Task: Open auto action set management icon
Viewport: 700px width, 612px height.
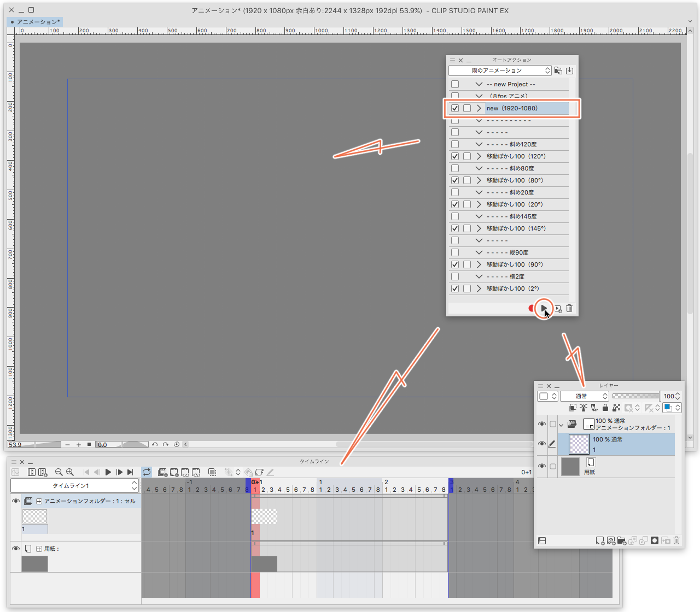Action: [558, 70]
